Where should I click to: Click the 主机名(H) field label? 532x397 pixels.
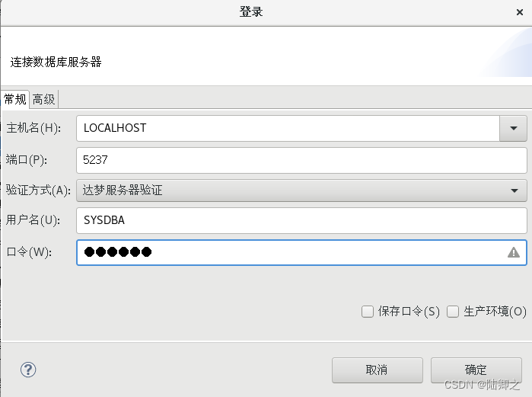pyautogui.click(x=33, y=128)
